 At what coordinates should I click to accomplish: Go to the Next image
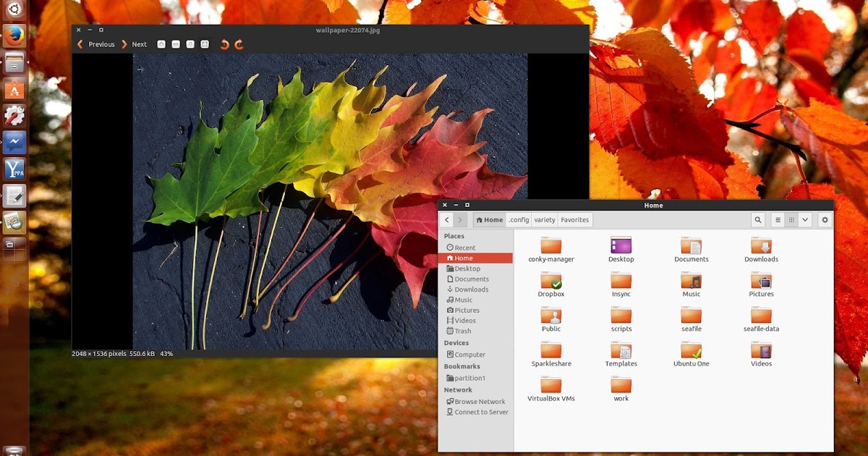[137, 44]
